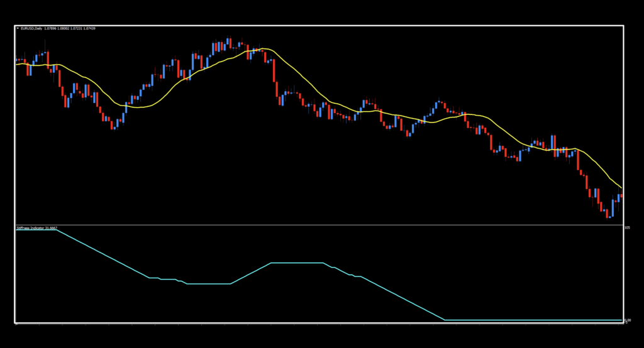Viewport: 644px width, 348px height.
Task: Click the 105 scale value on indicator axis
Action: tap(626, 227)
